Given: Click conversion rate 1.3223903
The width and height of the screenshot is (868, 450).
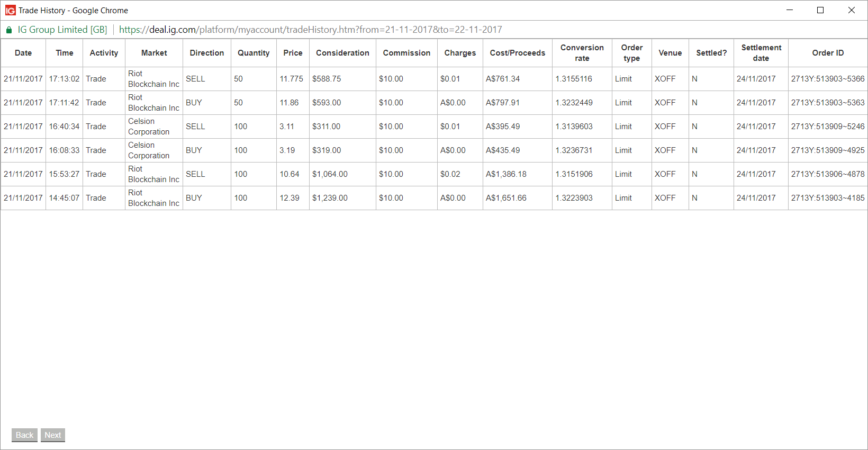Looking at the screenshot, I should click(x=574, y=198).
